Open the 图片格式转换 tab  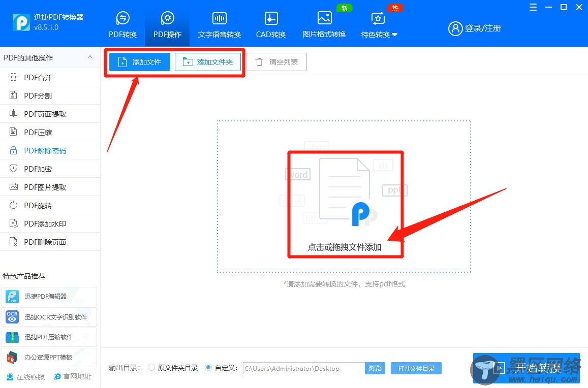(x=324, y=25)
